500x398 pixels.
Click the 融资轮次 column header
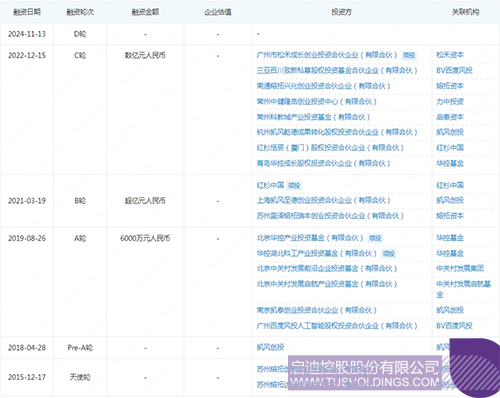coord(80,12)
